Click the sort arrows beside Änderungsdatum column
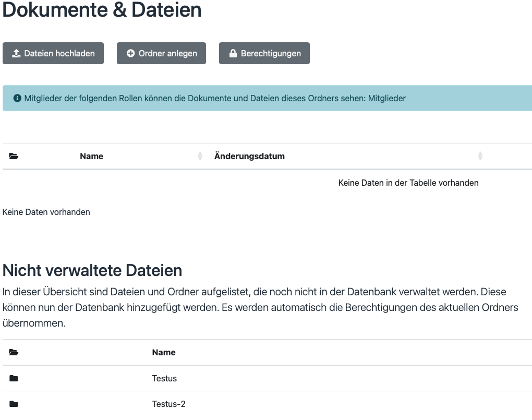Image resolution: width=532 pixels, height=420 pixels. coord(480,156)
